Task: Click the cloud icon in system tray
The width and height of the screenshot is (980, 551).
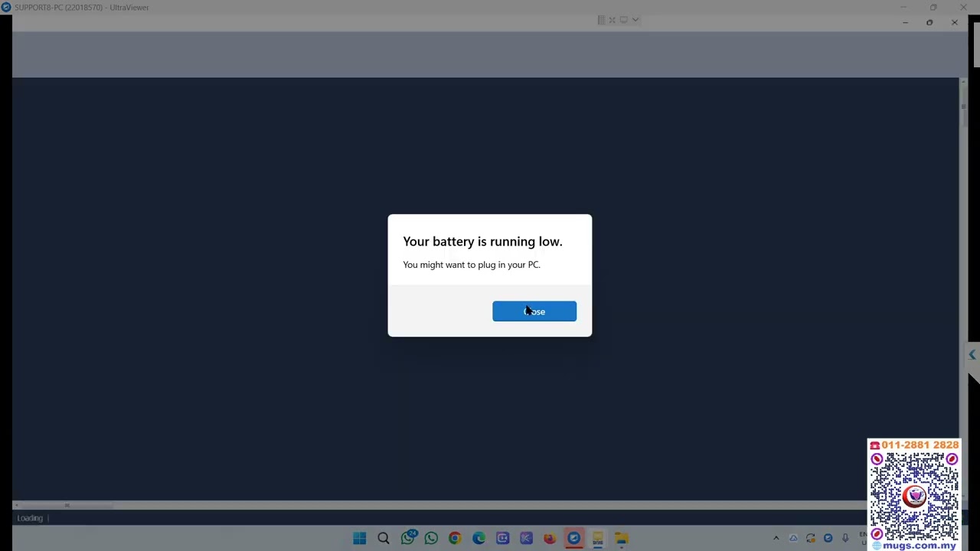Action: (793, 538)
